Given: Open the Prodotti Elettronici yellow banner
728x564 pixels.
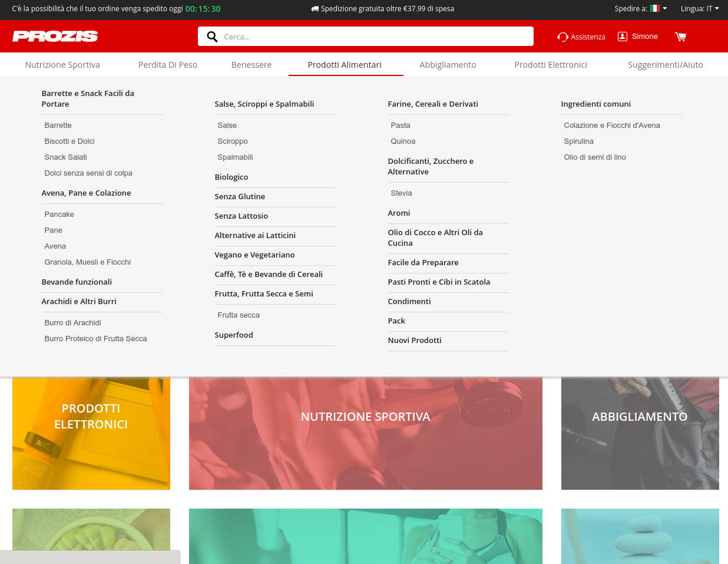Looking at the screenshot, I should (91, 433).
